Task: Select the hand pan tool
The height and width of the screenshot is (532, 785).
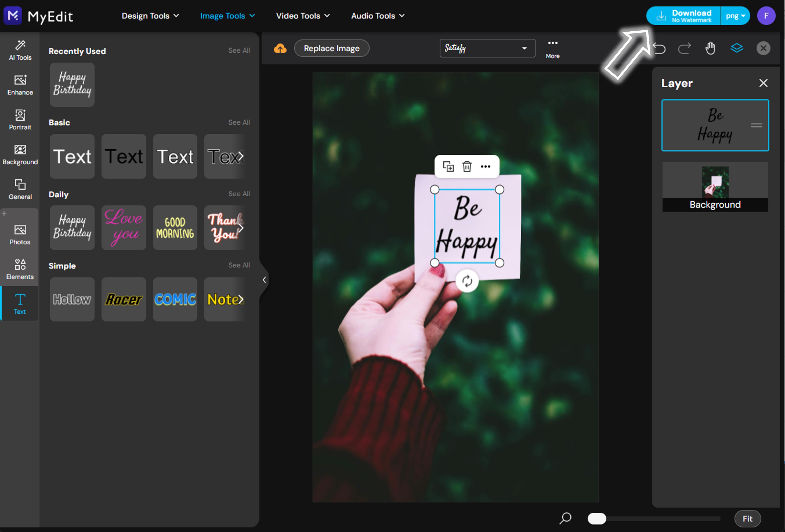Action: 710,48
